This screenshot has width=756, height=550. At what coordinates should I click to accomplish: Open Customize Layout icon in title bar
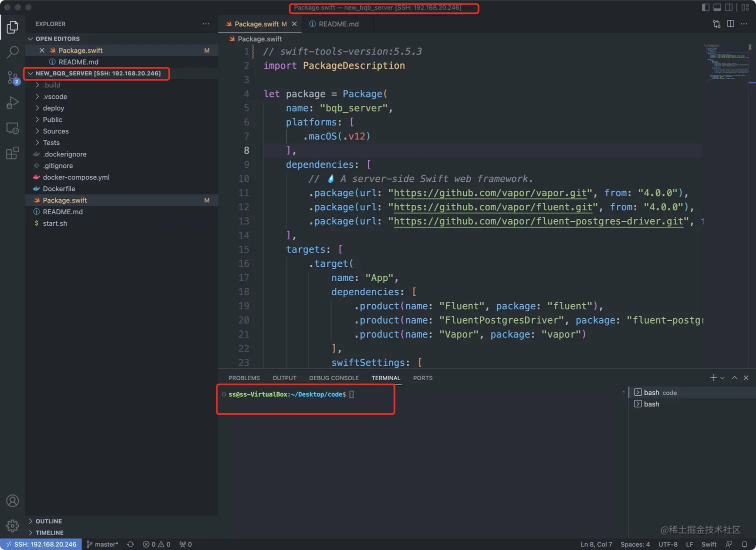pyautogui.click(x=745, y=7)
